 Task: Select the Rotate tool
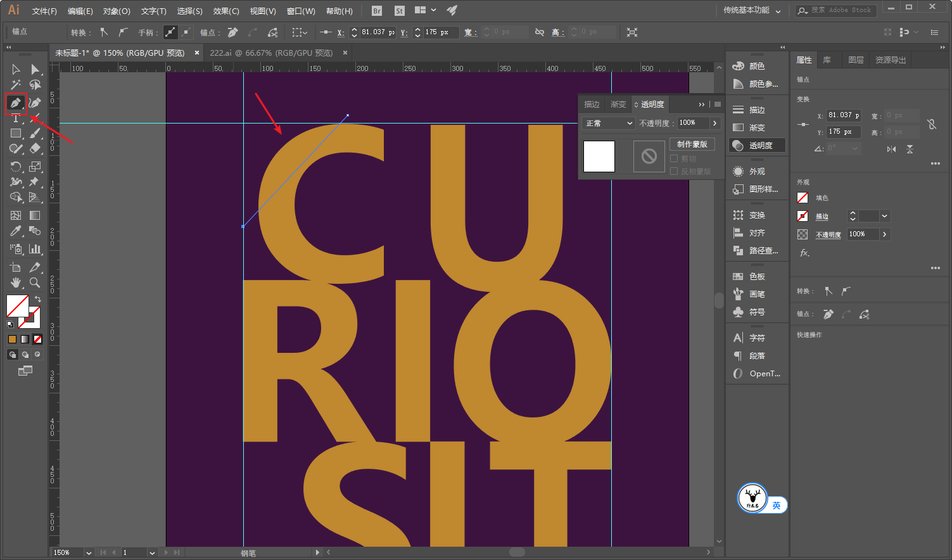point(16,167)
